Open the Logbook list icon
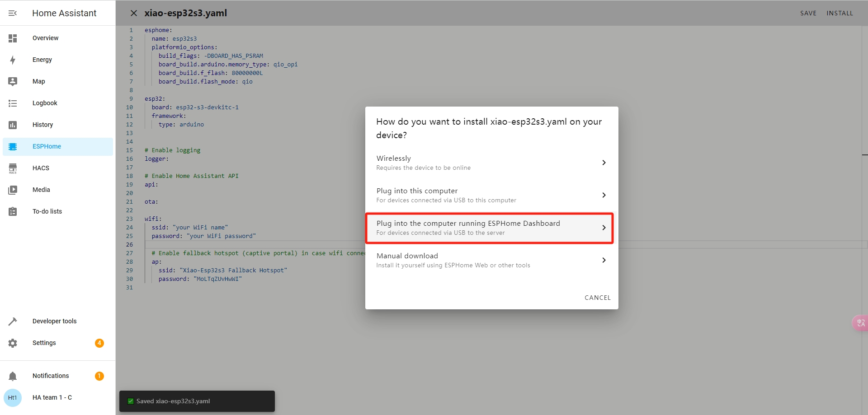Viewport: 868px width, 415px height. [x=13, y=103]
